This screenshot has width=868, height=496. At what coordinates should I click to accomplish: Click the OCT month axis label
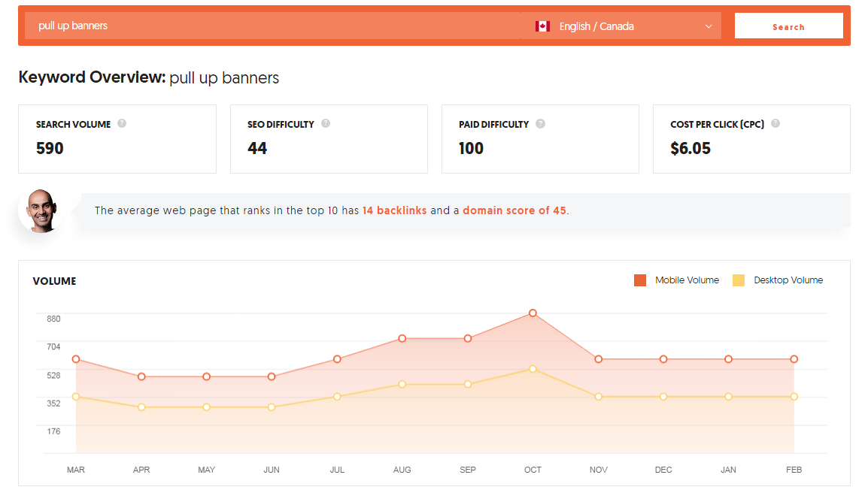point(533,470)
